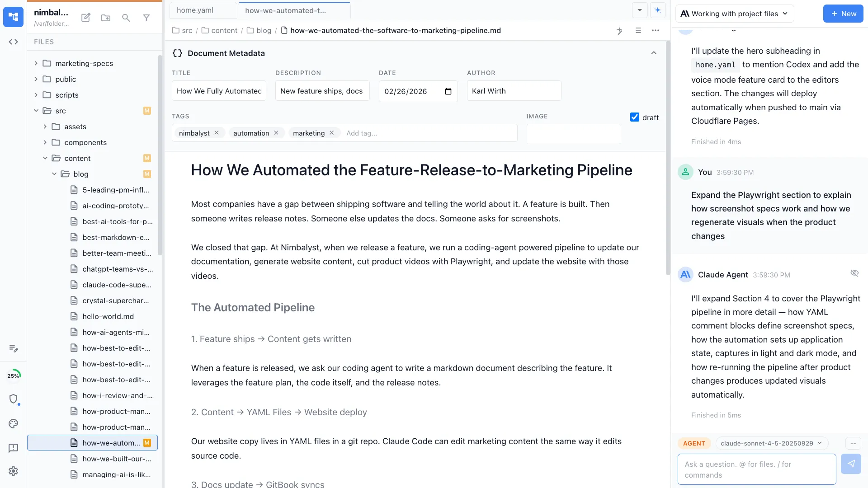This screenshot has height=488, width=868.
Task: Open the new file compose icon
Action: [85, 17]
